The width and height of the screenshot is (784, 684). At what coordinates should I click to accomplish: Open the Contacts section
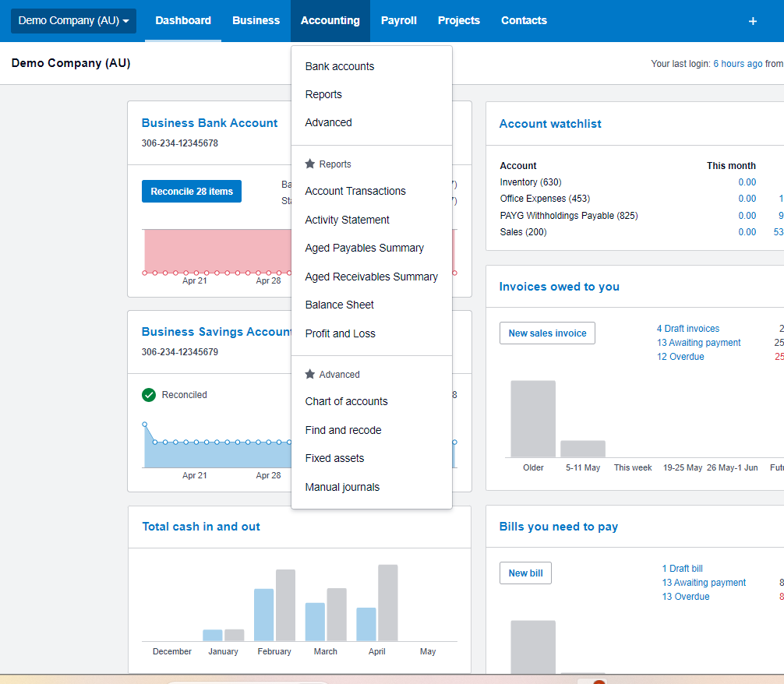pyautogui.click(x=523, y=21)
